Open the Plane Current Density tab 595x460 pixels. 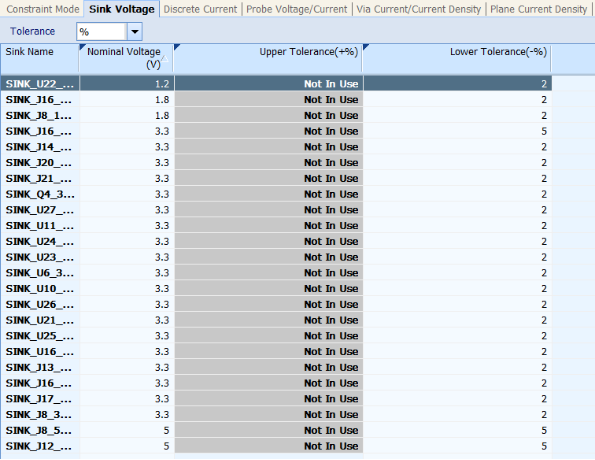(538, 9)
